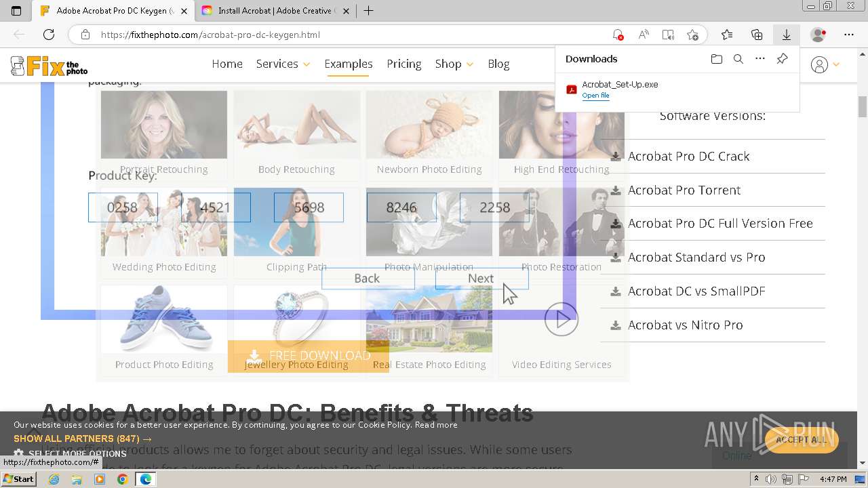
Task: Switch to the Install Acrobat browser tab
Action: tap(274, 11)
